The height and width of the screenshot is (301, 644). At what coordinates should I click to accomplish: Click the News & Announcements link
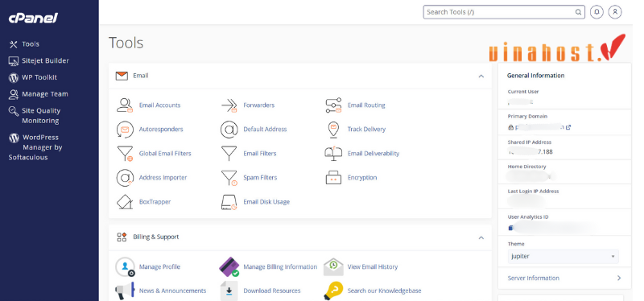(x=172, y=291)
